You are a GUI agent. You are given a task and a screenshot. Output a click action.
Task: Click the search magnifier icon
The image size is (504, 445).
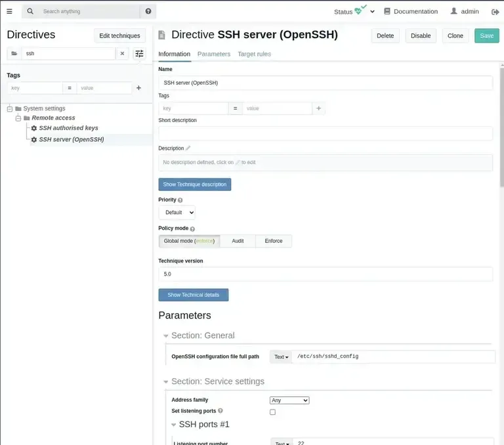coord(30,11)
